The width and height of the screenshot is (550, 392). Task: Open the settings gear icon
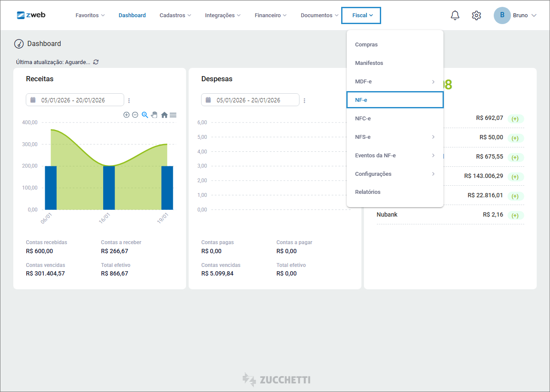(476, 15)
